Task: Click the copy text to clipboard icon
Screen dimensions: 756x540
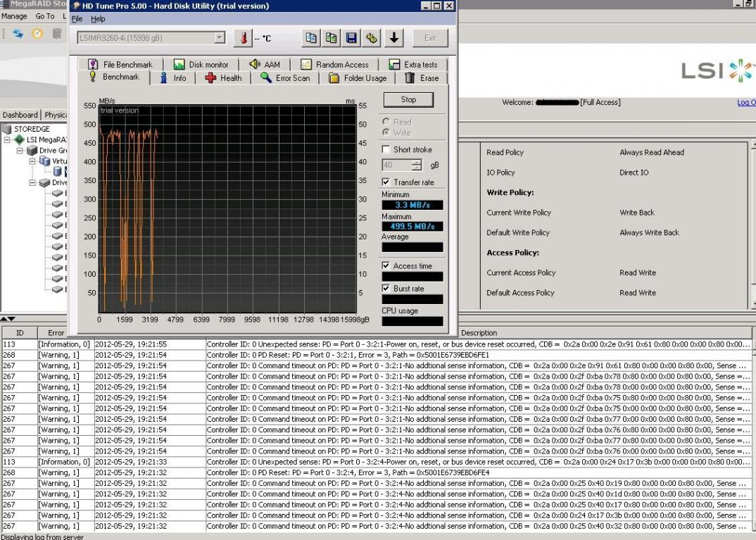Action: coord(311,38)
